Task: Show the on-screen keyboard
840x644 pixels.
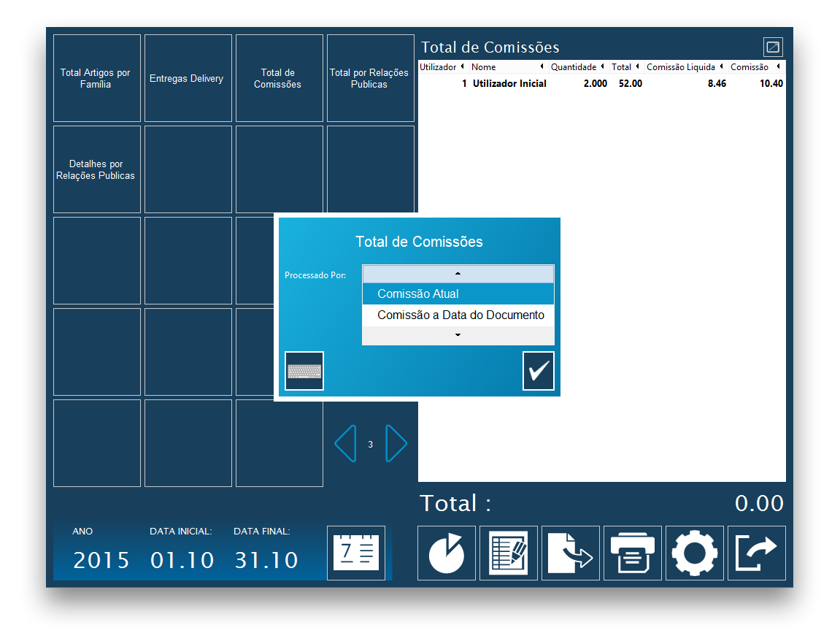Action: (304, 371)
